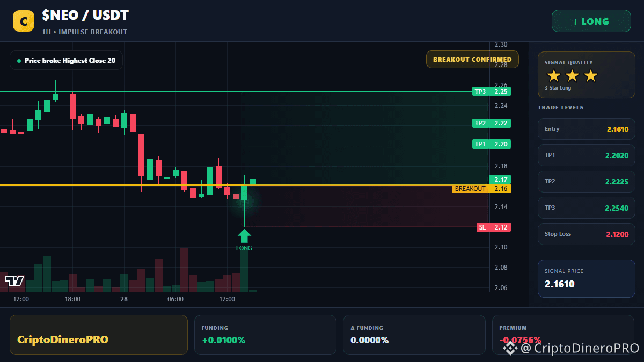Click the LONG direction button
This screenshot has height=362, width=644.
[591, 21]
